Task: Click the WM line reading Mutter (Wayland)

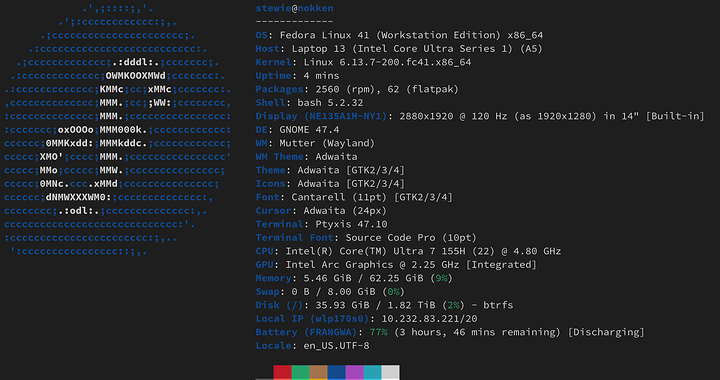Action: coord(315,143)
